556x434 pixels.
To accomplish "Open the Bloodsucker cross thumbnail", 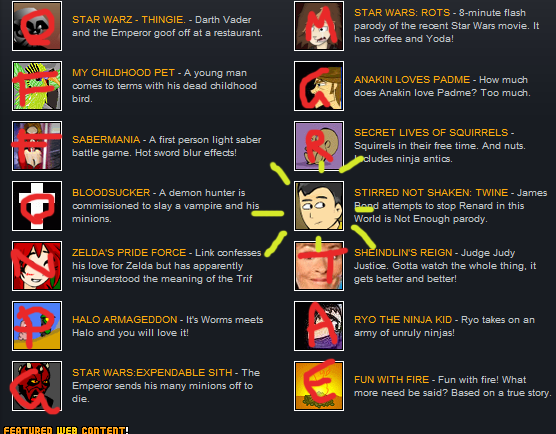I will point(37,206).
